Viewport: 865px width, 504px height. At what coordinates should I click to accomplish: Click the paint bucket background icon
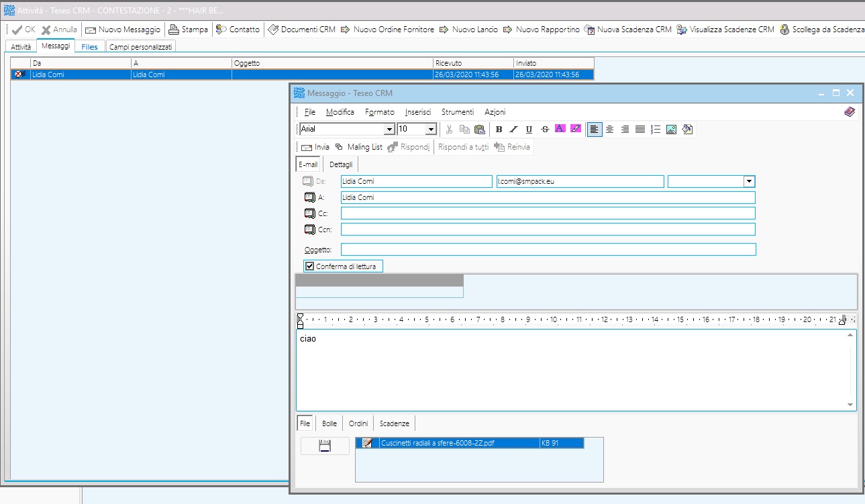[686, 130]
